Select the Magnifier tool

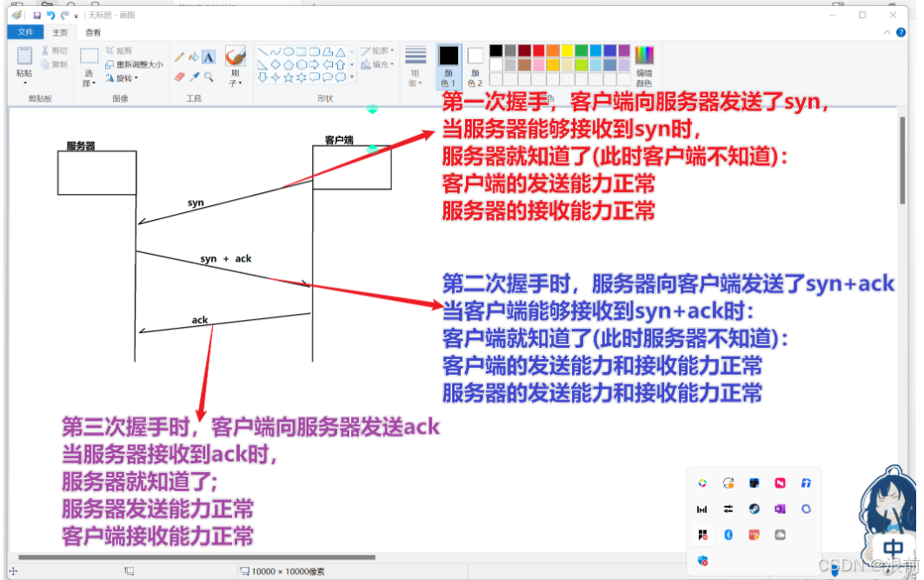coord(209,77)
